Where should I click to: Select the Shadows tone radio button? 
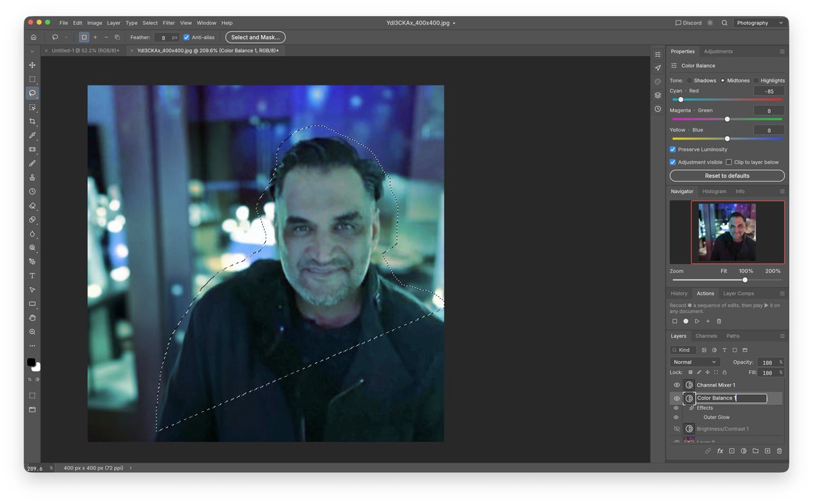click(x=690, y=81)
